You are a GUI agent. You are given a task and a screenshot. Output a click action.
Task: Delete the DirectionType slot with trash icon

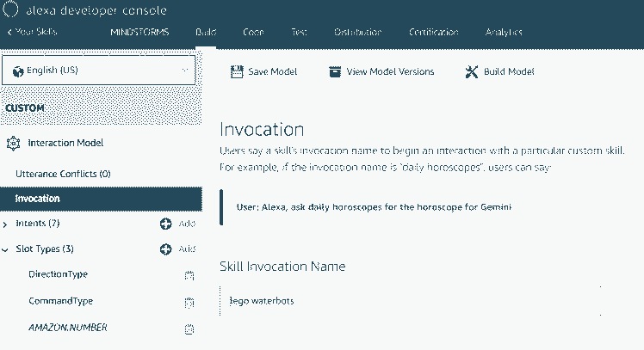[189, 275]
